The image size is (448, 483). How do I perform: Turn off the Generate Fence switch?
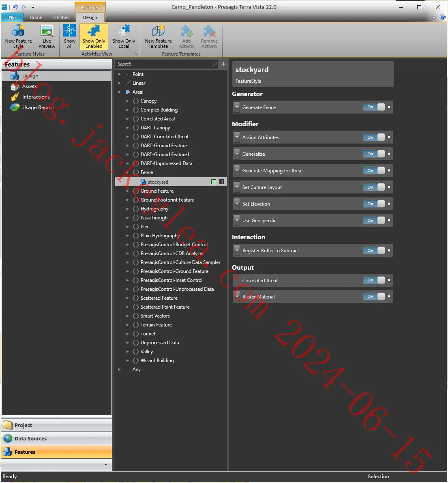(x=374, y=107)
